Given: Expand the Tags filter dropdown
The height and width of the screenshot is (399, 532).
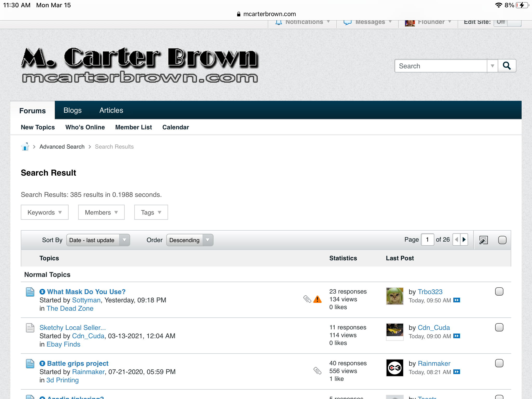Looking at the screenshot, I should click(151, 212).
